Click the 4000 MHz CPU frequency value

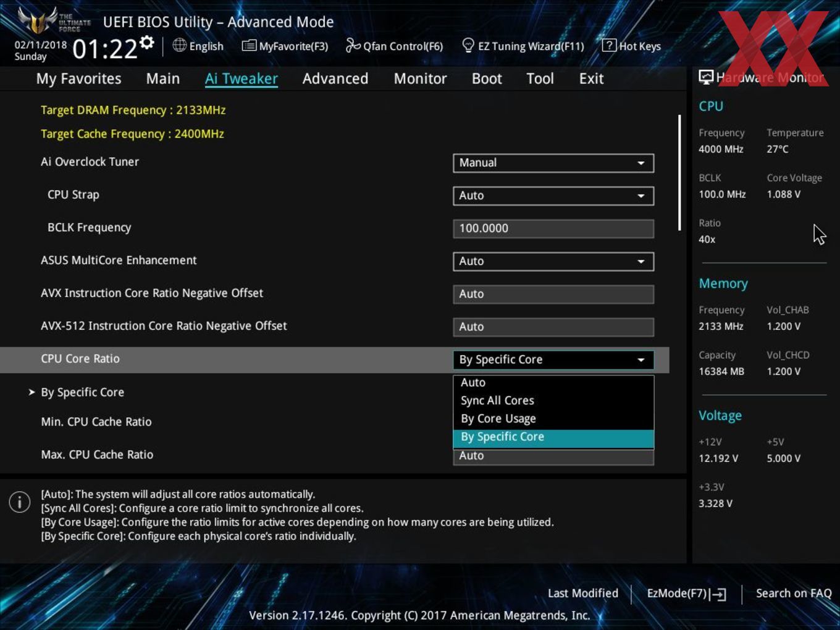(721, 149)
